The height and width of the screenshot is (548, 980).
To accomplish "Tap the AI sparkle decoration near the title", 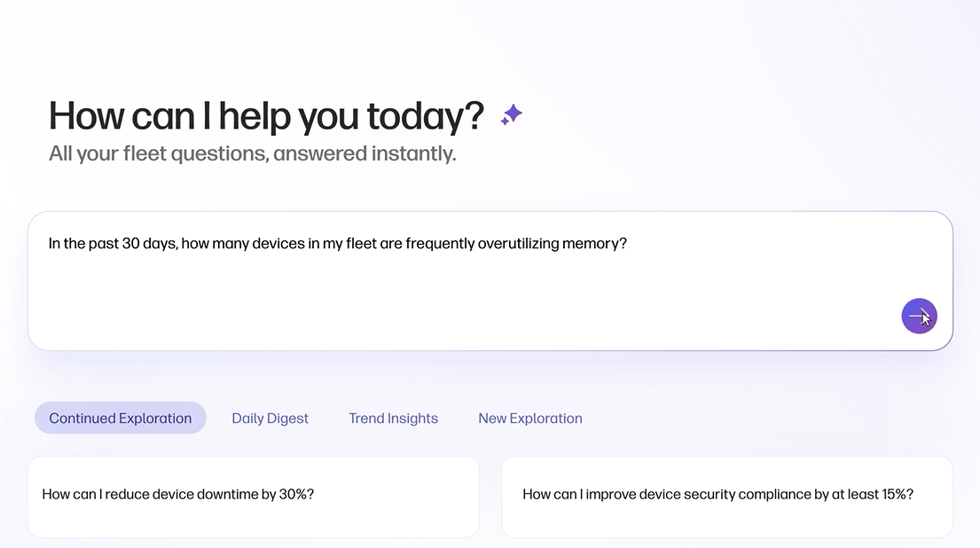I will coord(510,114).
